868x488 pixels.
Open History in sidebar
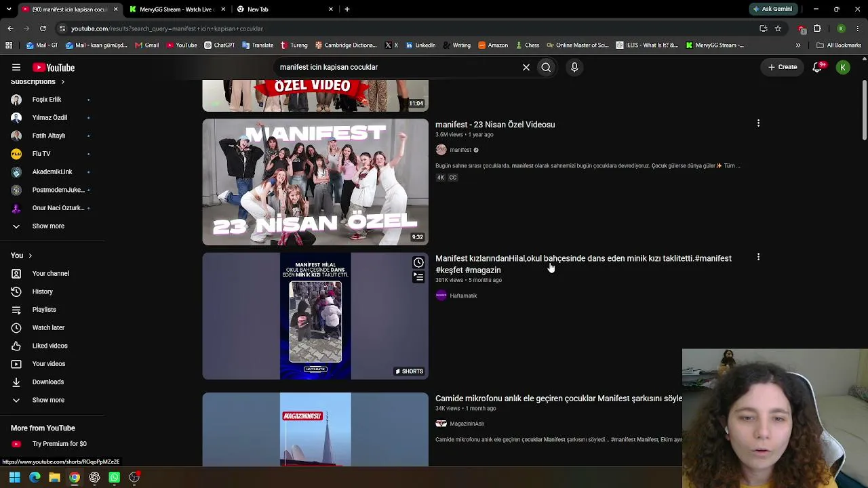(x=42, y=291)
